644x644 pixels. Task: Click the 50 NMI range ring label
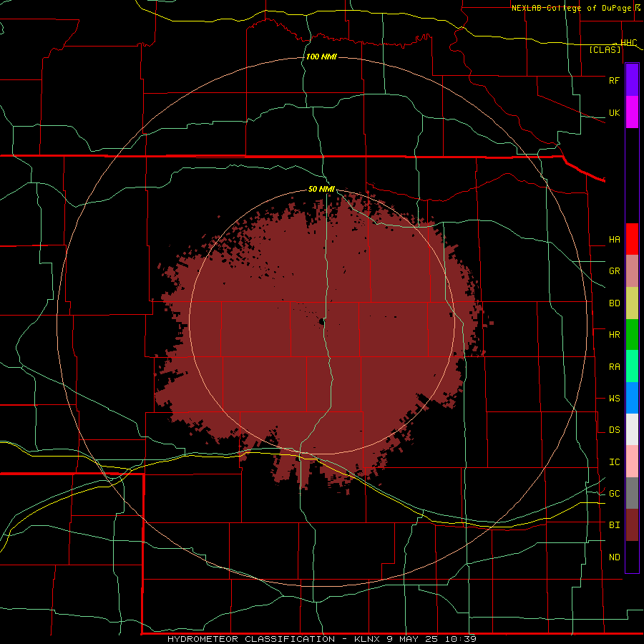click(x=321, y=189)
